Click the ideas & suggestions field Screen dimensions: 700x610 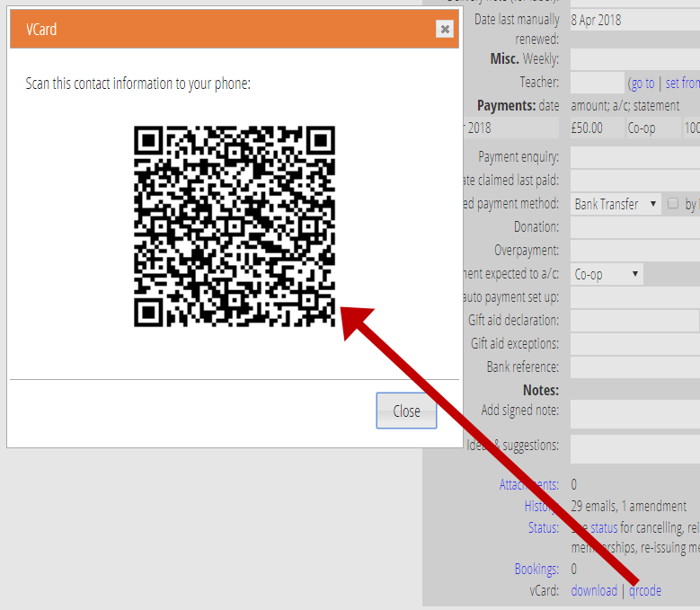point(635,449)
